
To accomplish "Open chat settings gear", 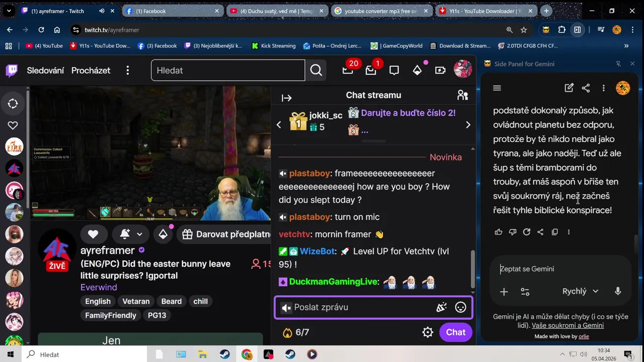I will pyautogui.click(x=428, y=332).
